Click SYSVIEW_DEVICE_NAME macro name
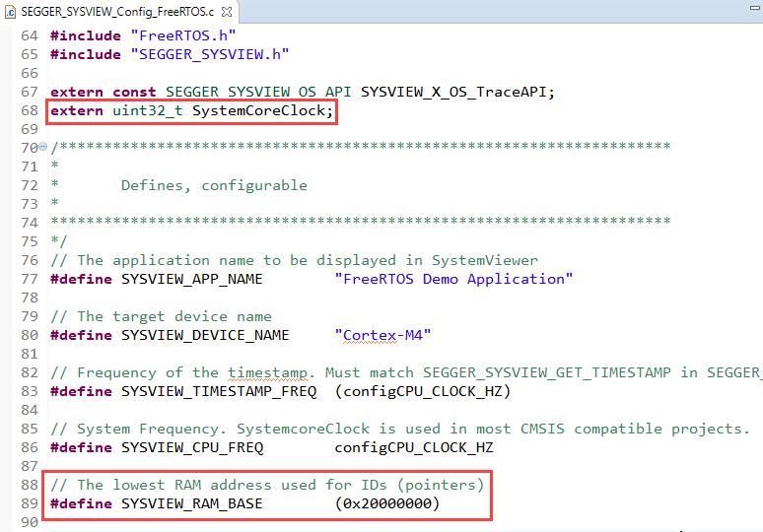Viewport: 763px width, 532px height. click(x=205, y=336)
